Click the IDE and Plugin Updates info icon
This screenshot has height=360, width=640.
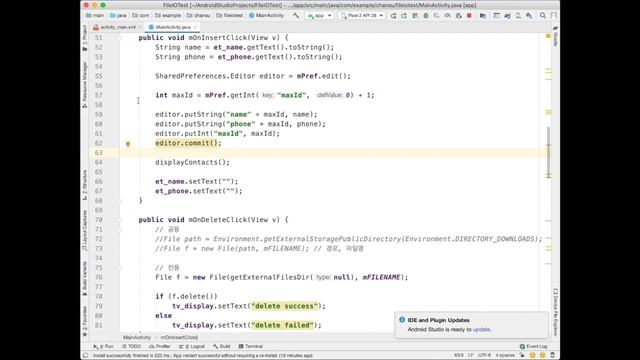[402, 320]
